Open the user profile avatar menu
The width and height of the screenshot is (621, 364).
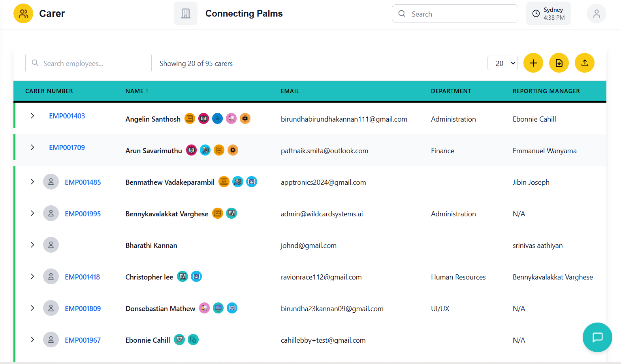(x=596, y=14)
